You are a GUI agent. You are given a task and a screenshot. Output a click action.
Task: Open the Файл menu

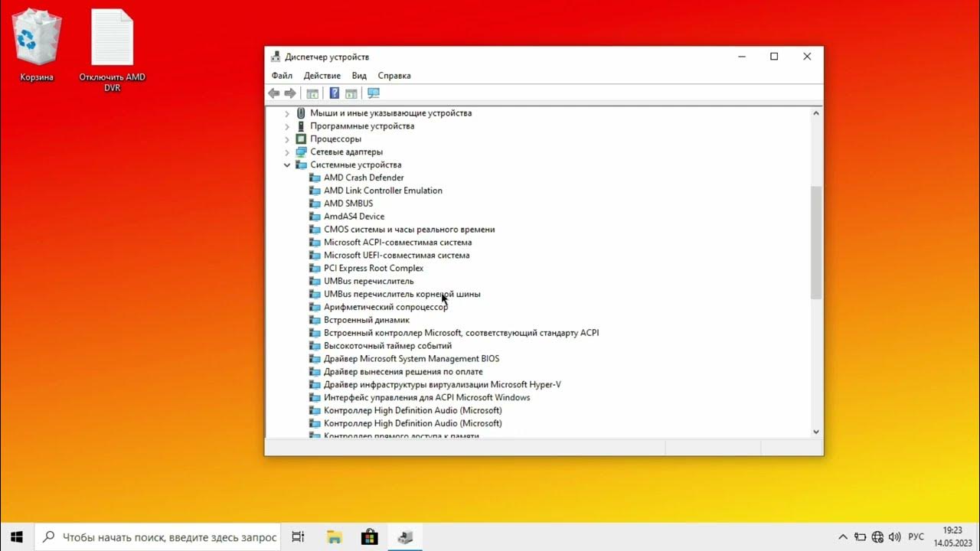point(282,76)
